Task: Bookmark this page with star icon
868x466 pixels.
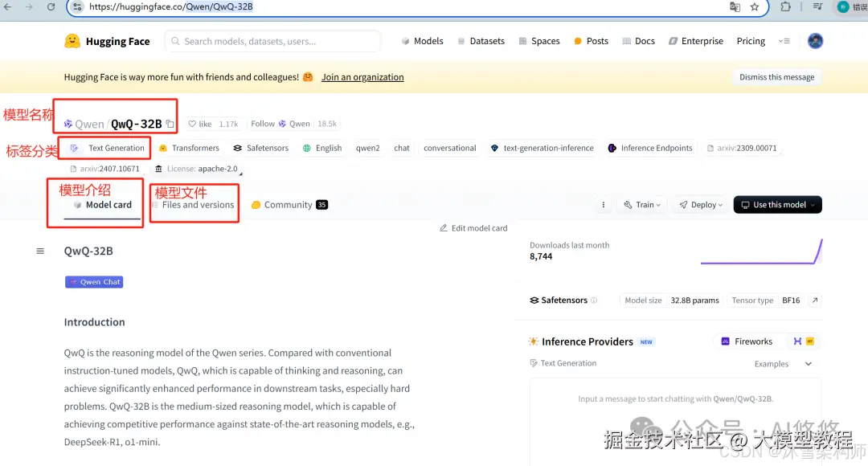Action: point(755,6)
